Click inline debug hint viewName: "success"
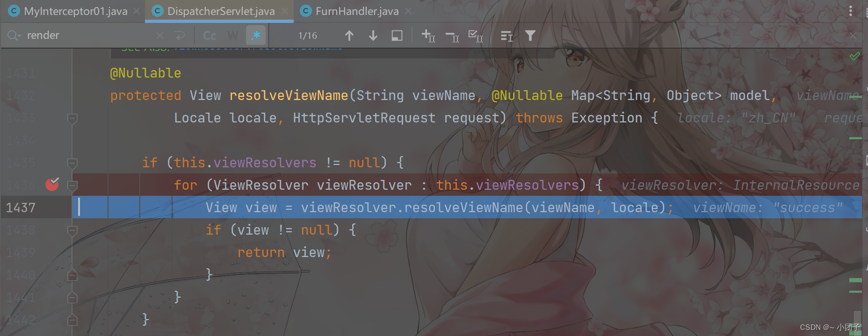This screenshot has width=868, height=336. click(767, 207)
